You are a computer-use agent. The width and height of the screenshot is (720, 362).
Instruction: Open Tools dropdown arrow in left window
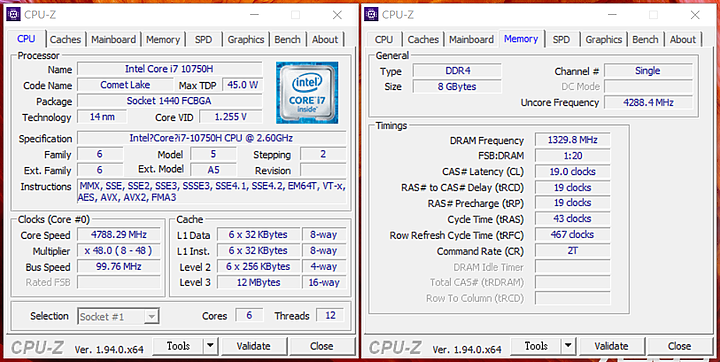click(x=210, y=346)
